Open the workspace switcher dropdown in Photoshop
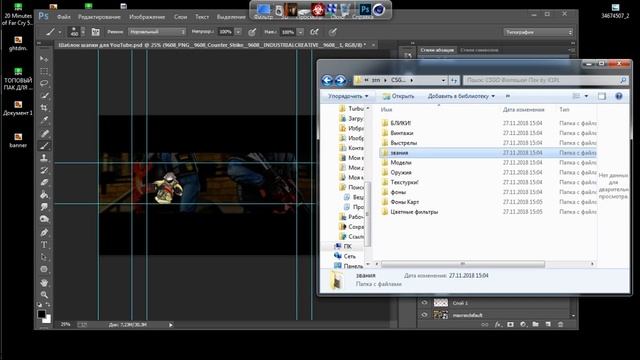Screen dimensions: 640x360 [538, 32]
